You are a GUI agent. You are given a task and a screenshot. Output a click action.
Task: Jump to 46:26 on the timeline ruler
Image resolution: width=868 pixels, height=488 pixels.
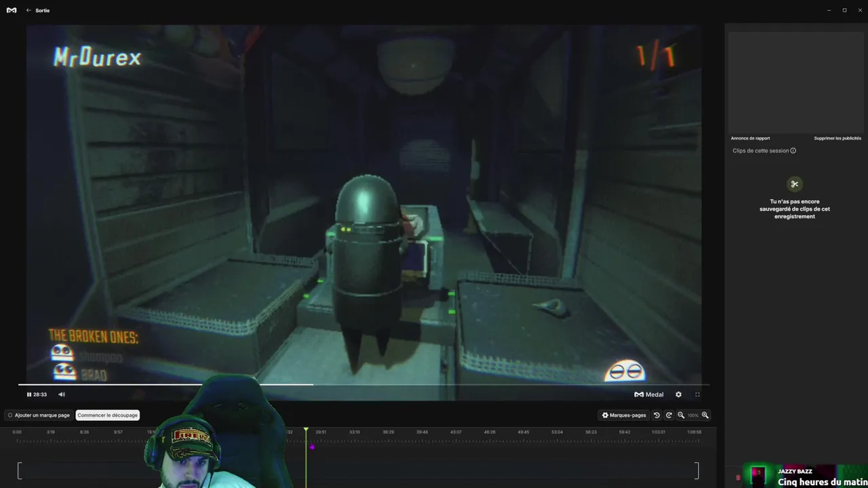(490, 432)
